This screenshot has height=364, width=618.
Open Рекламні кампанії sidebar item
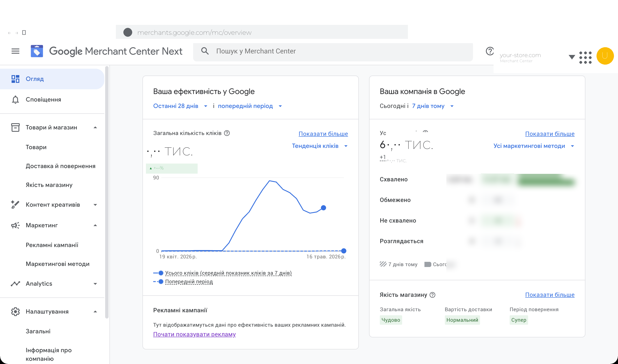(x=52, y=245)
